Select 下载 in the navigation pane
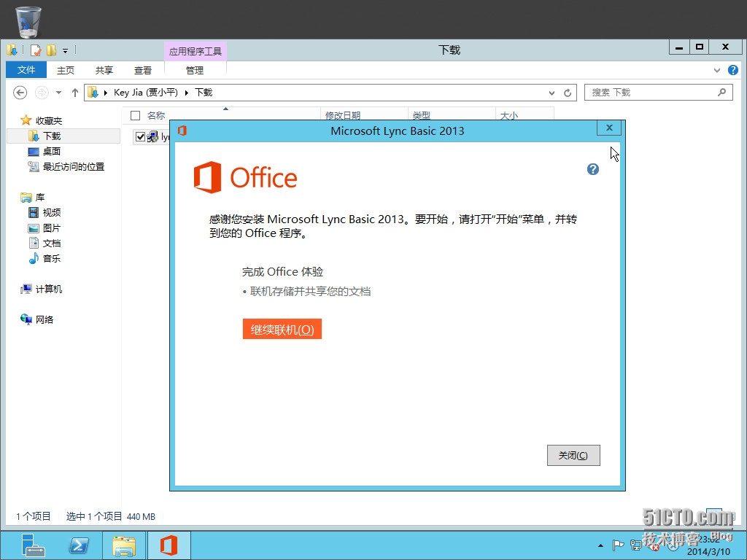 tap(52, 136)
